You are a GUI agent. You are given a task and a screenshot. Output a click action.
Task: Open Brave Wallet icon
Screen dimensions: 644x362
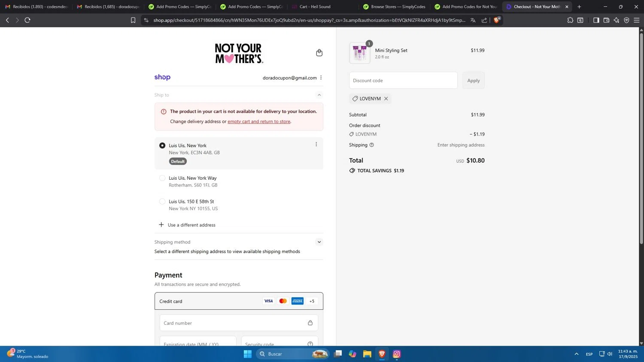click(x=606, y=20)
